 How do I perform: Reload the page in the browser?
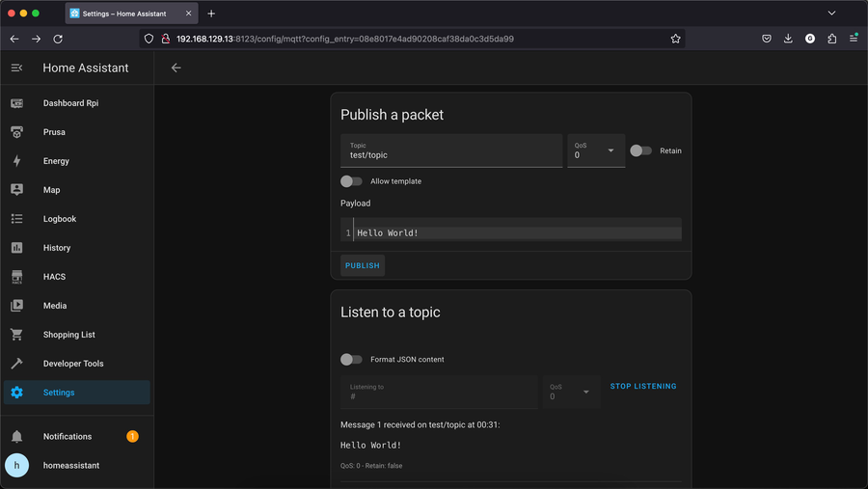click(x=58, y=39)
